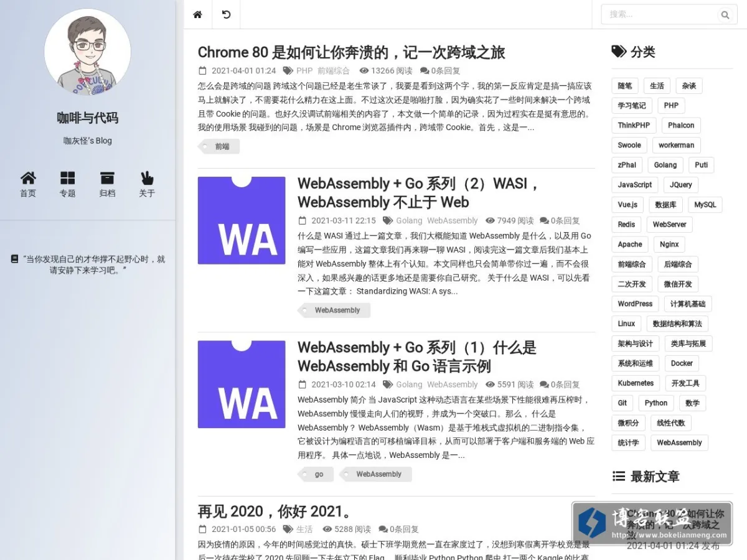The height and width of the screenshot is (560, 747).
Task: Select the WebServer category tag
Action: pyautogui.click(x=670, y=225)
